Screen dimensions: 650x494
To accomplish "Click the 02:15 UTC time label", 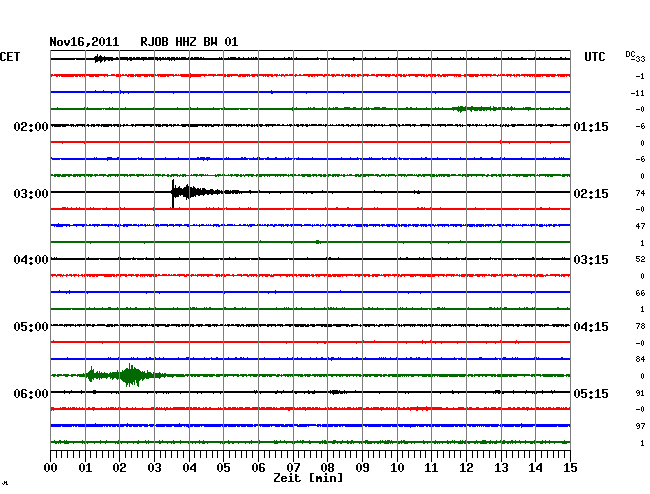I will [591, 194].
